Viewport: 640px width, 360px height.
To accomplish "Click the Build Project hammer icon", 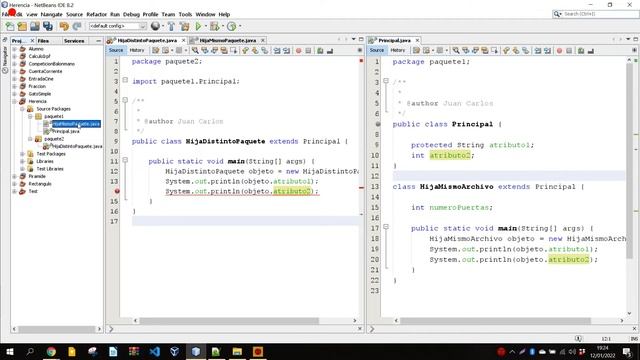I will pyautogui.click(x=171, y=27).
